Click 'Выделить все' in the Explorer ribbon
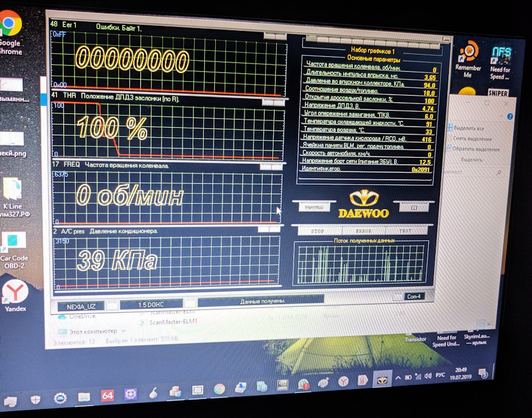 click(x=466, y=128)
